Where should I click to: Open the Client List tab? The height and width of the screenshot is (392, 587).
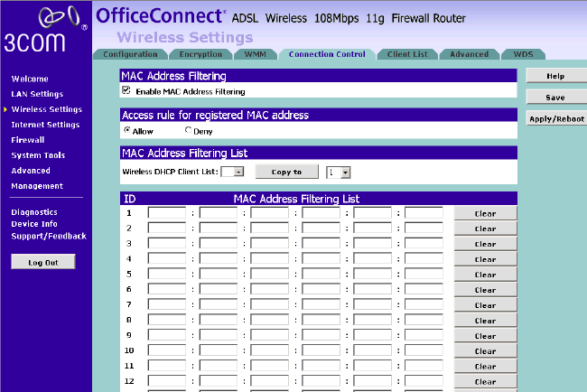point(407,54)
